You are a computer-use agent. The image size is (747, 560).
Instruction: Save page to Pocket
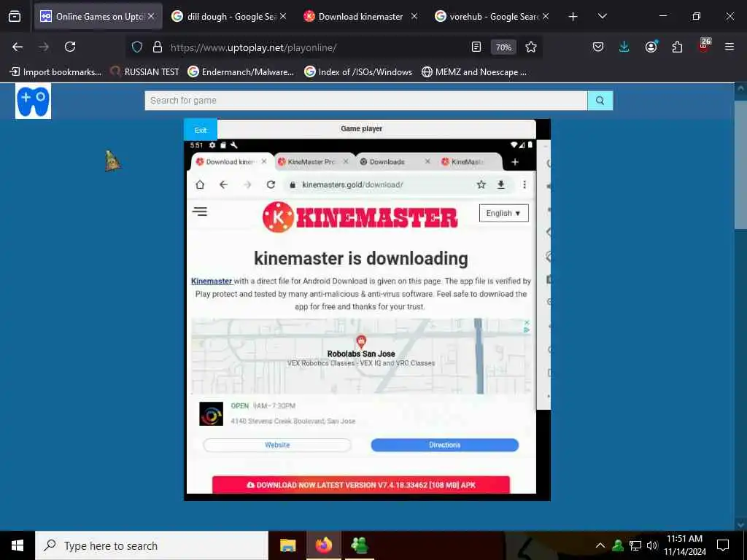tap(598, 47)
